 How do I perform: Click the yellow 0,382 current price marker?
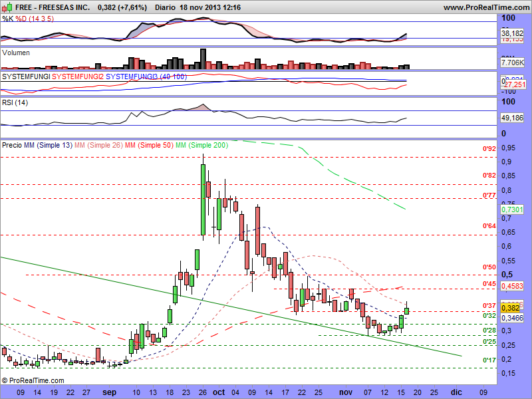point(510,308)
